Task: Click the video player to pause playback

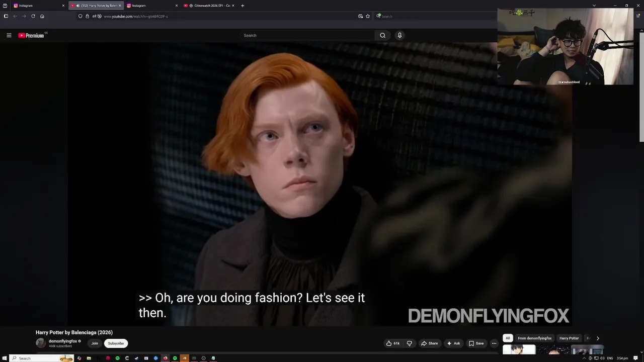Action: [x=319, y=184]
